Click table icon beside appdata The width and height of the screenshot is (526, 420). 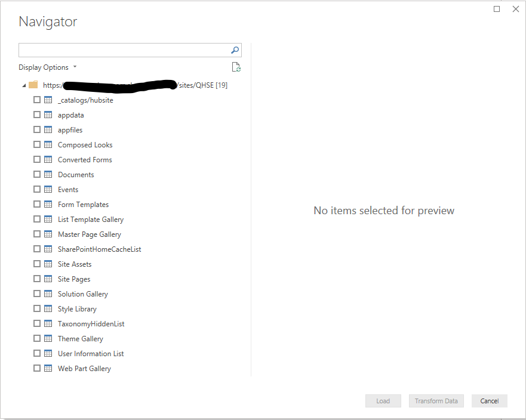pyautogui.click(x=48, y=115)
